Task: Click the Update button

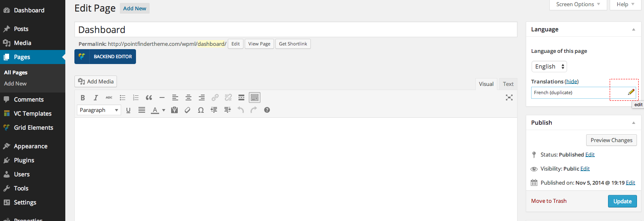Action: (622, 201)
